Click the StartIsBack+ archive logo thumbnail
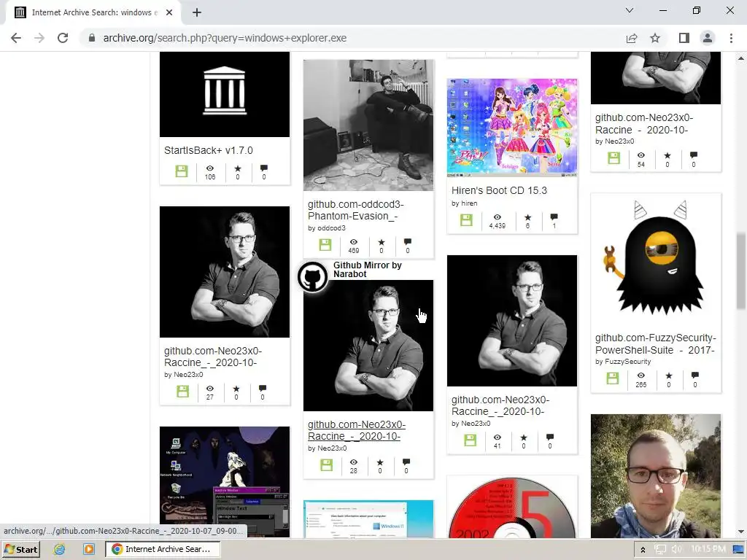This screenshot has width=747, height=560. 225,94
